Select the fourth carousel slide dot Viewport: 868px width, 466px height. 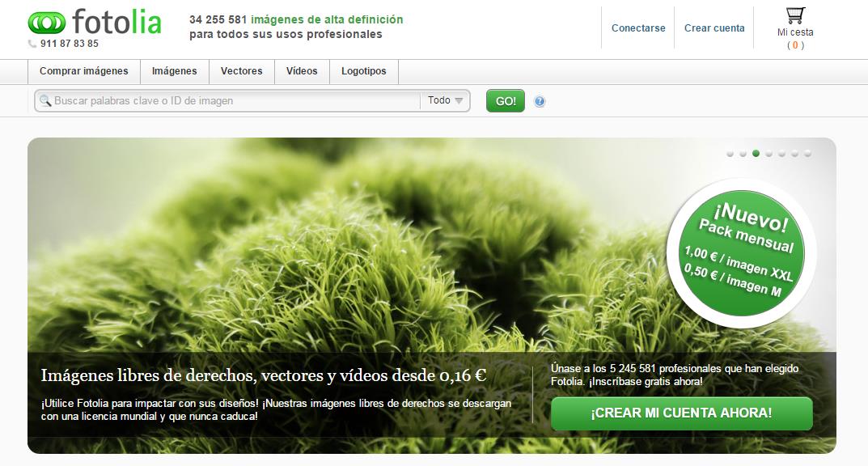coord(769,153)
